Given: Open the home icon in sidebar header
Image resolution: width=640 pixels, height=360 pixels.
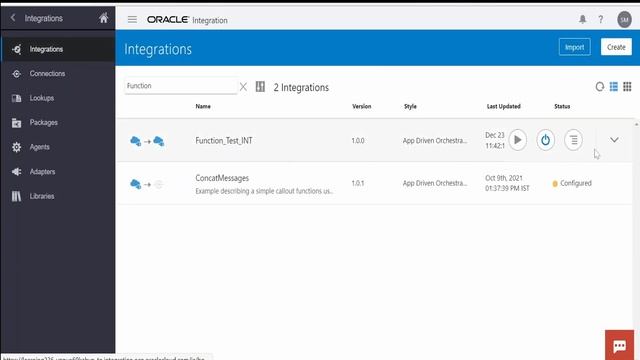Looking at the screenshot, I should pos(104,18).
